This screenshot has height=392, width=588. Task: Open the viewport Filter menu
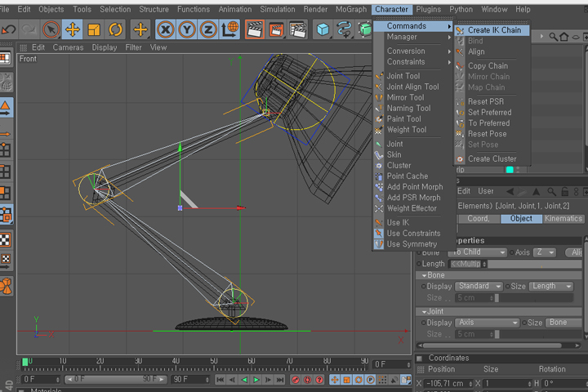pos(133,47)
